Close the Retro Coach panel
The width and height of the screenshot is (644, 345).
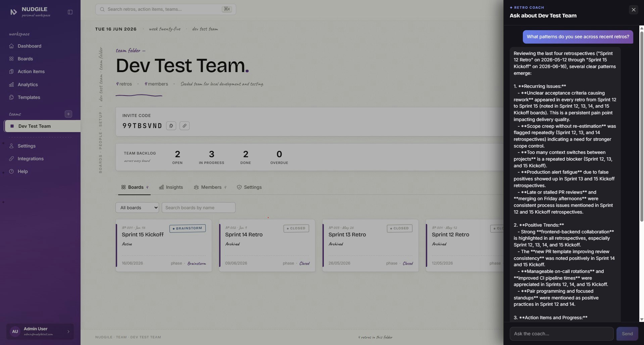tap(634, 10)
